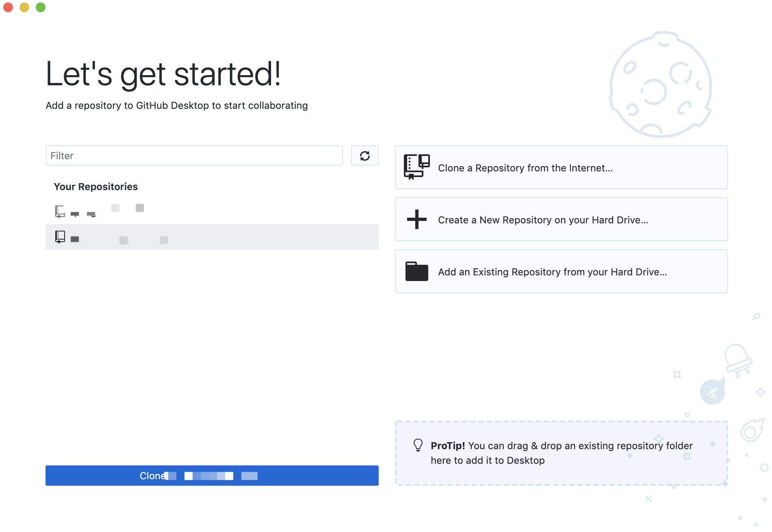Select the highlighted second repository row

coord(211,237)
